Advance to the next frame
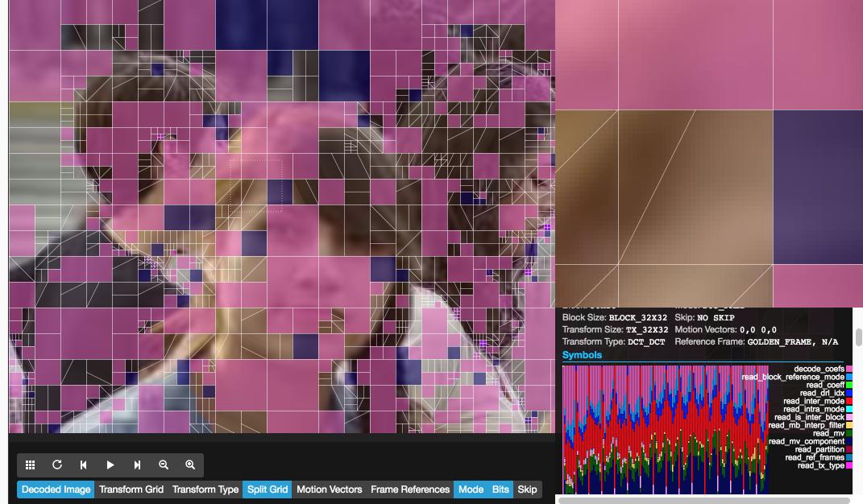Image resolution: width=863 pixels, height=504 pixels. 137,465
